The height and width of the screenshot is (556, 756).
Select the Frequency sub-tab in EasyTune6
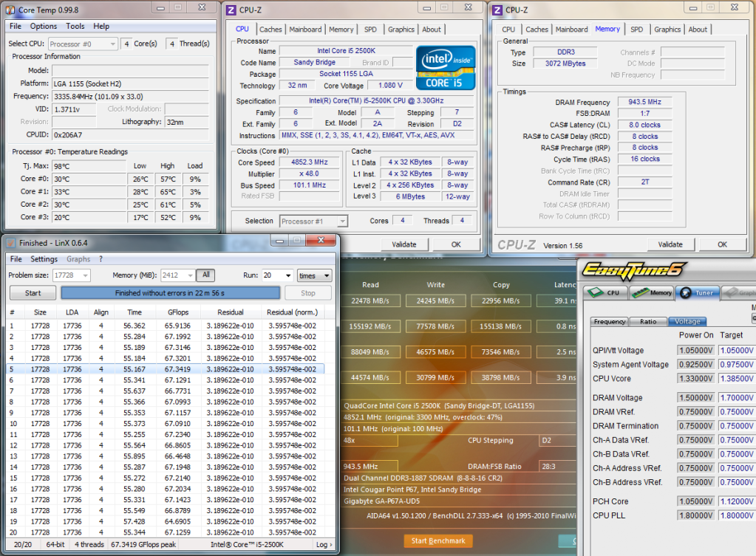point(610,321)
